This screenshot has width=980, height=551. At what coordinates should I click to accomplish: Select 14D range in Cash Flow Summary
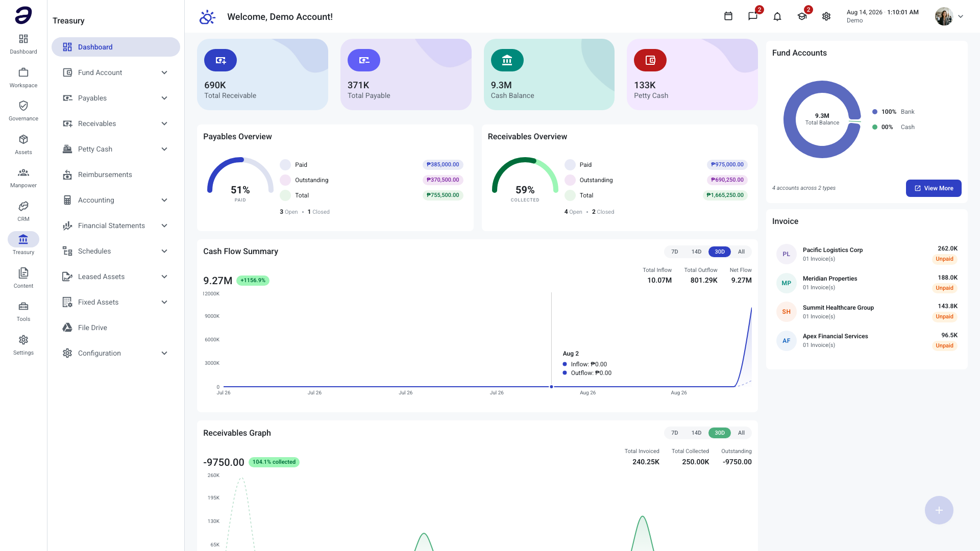click(x=696, y=252)
